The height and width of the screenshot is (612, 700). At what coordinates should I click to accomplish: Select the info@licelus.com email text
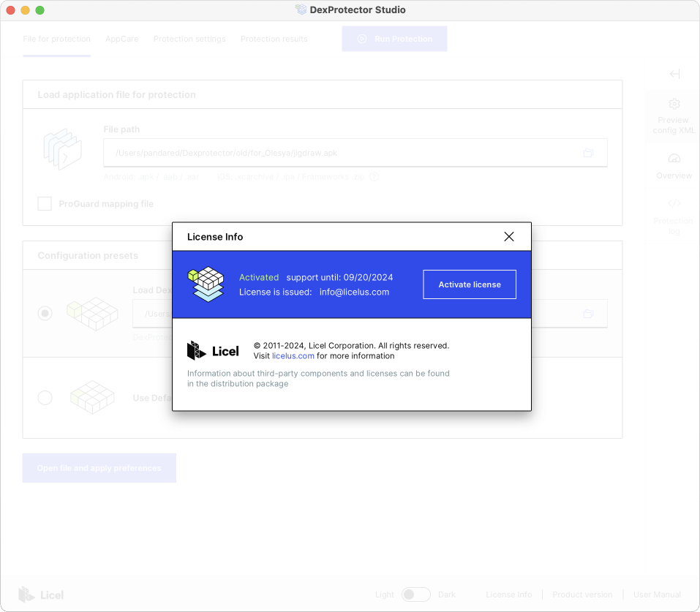tap(354, 292)
